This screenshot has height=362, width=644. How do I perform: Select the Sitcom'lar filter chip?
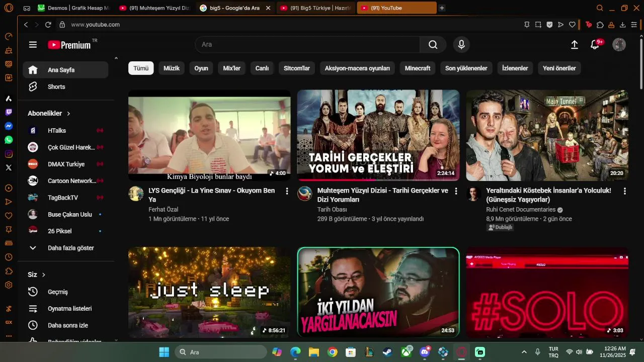pos(297,68)
